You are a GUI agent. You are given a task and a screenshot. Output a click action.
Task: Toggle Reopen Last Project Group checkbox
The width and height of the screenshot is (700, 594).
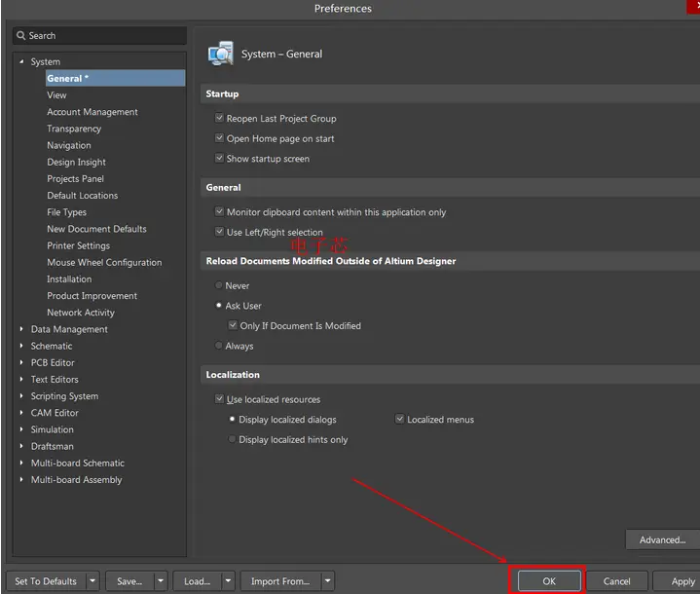[x=219, y=118]
